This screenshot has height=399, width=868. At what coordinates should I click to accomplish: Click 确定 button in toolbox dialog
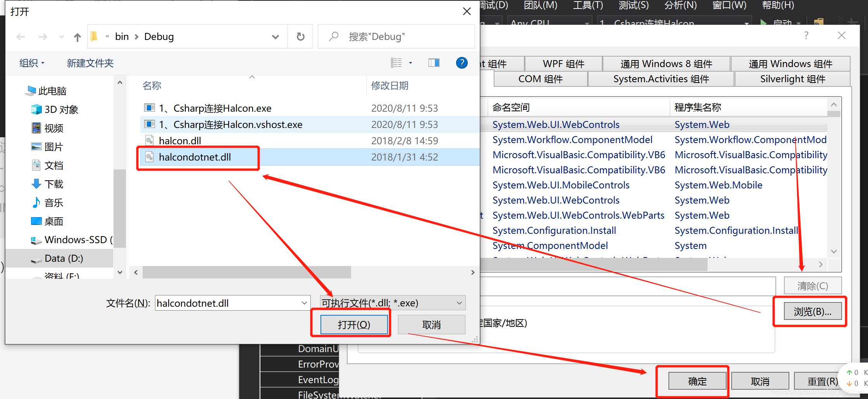(x=697, y=381)
